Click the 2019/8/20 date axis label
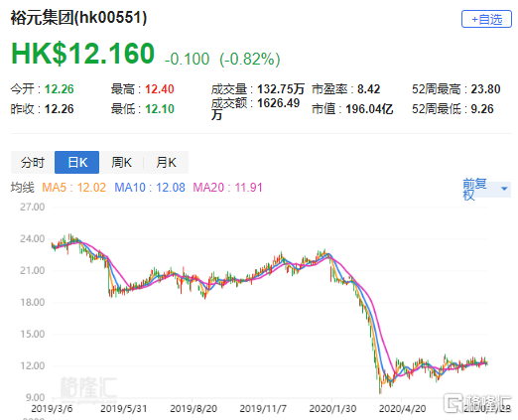The image size is (518, 420). click(x=194, y=408)
